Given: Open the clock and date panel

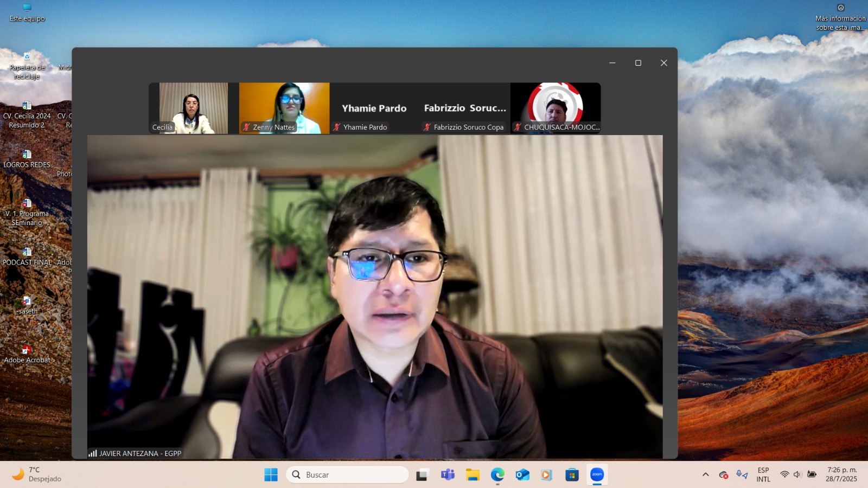Looking at the screenshot, I should coord(841,475).
